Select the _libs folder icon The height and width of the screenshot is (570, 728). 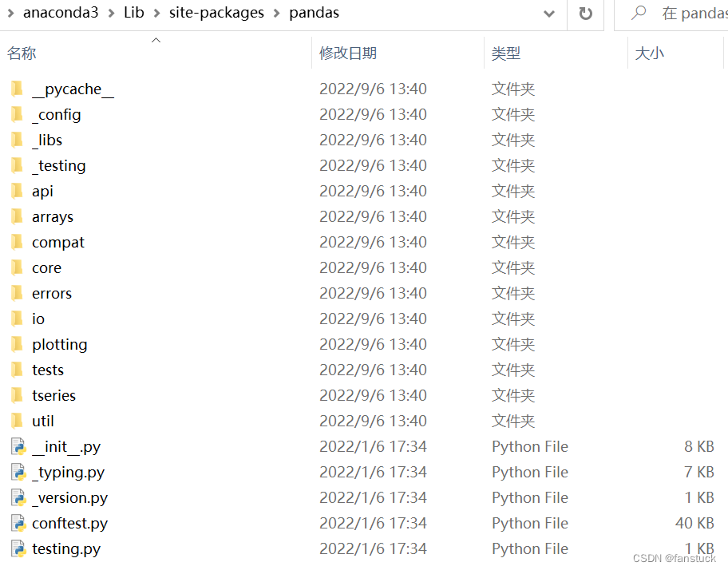coord(17,139)
